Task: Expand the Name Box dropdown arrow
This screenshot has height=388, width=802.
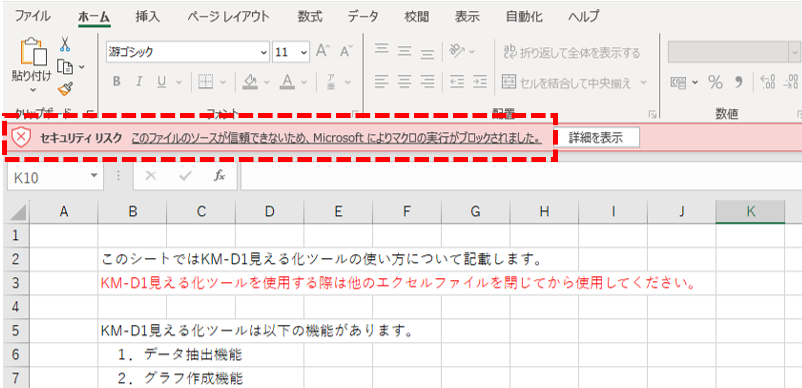Action: click(x=94, y=176)
